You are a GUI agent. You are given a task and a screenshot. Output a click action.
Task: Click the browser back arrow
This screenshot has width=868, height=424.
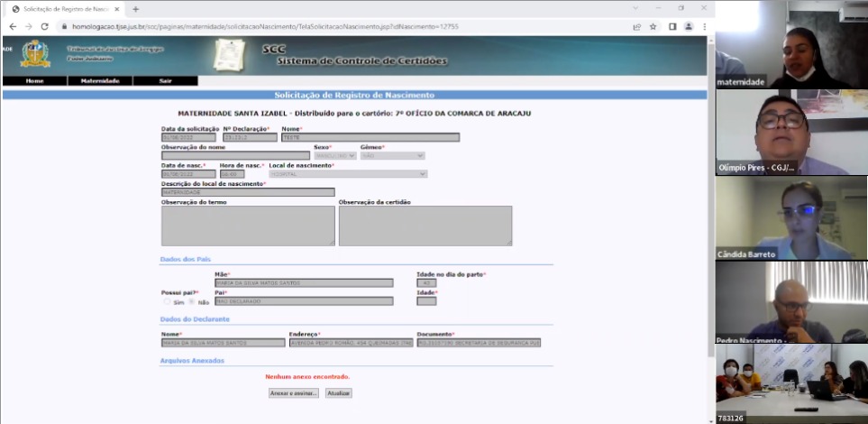[12, 26]
